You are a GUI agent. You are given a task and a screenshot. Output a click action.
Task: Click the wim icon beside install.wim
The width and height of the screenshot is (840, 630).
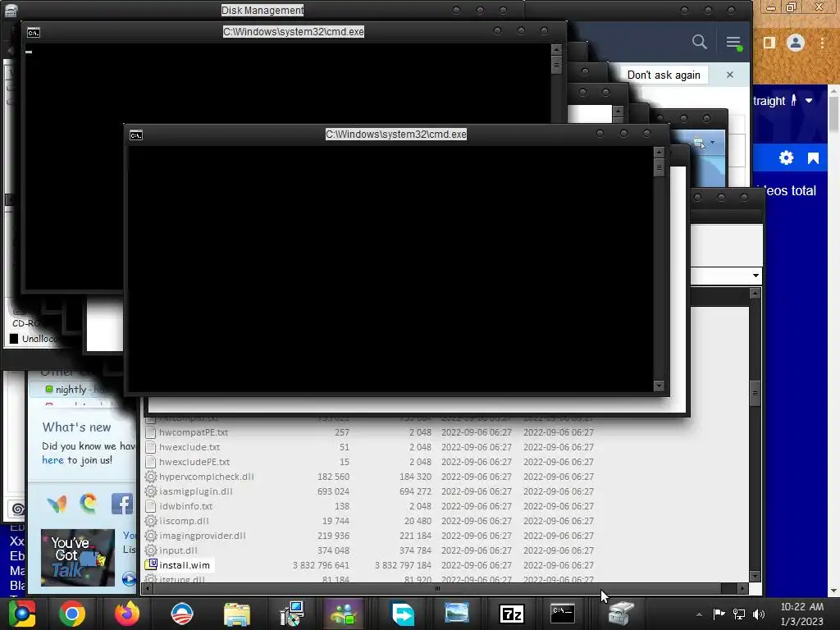pos(151,564)
